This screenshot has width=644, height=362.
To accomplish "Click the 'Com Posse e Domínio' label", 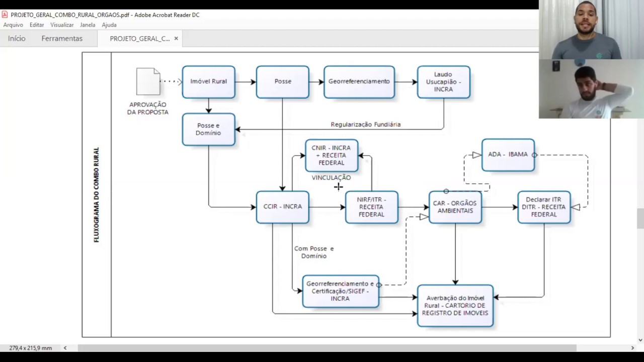I will (314, 252).
